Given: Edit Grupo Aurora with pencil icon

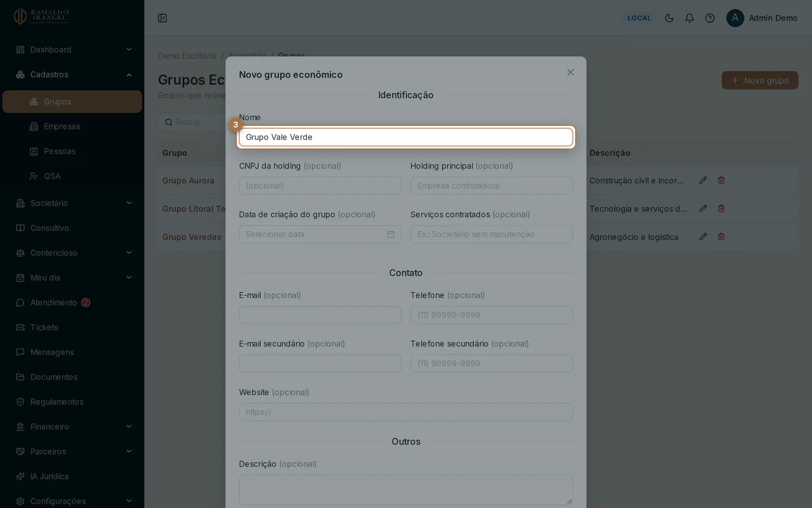Looking at the screenshot, I should 703,180.
